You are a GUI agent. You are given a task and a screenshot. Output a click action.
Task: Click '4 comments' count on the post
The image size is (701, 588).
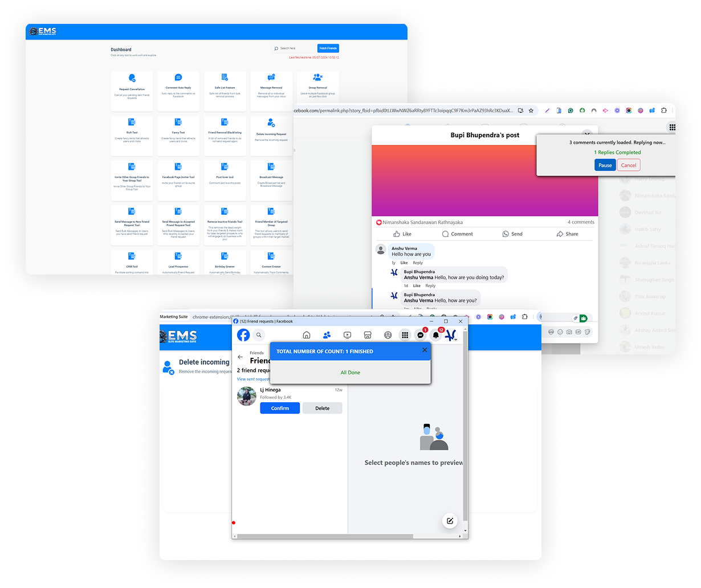point(581,222)
